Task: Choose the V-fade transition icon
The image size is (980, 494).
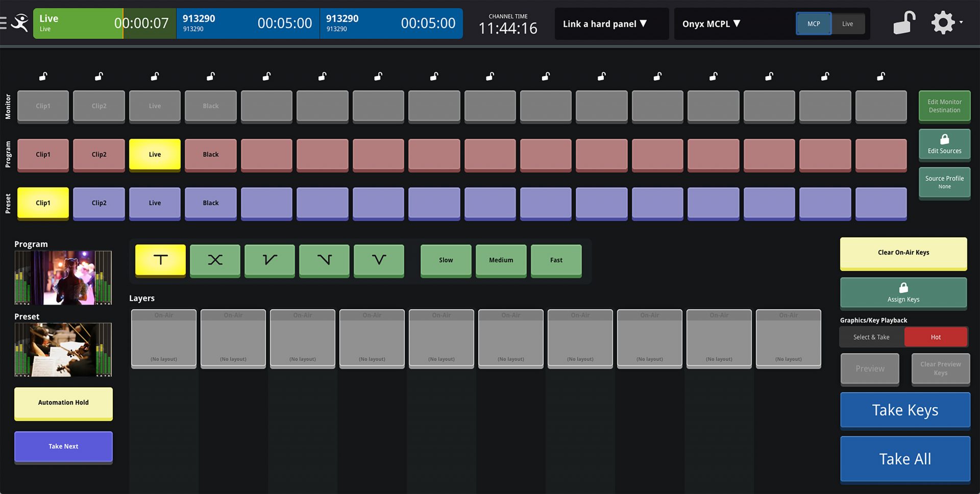Action: tap(378, 260)
